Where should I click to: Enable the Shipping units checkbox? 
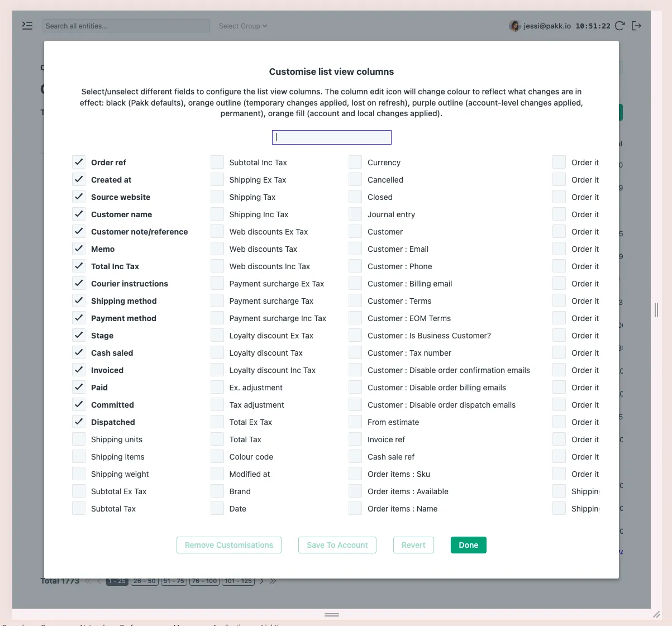point(79,439)
